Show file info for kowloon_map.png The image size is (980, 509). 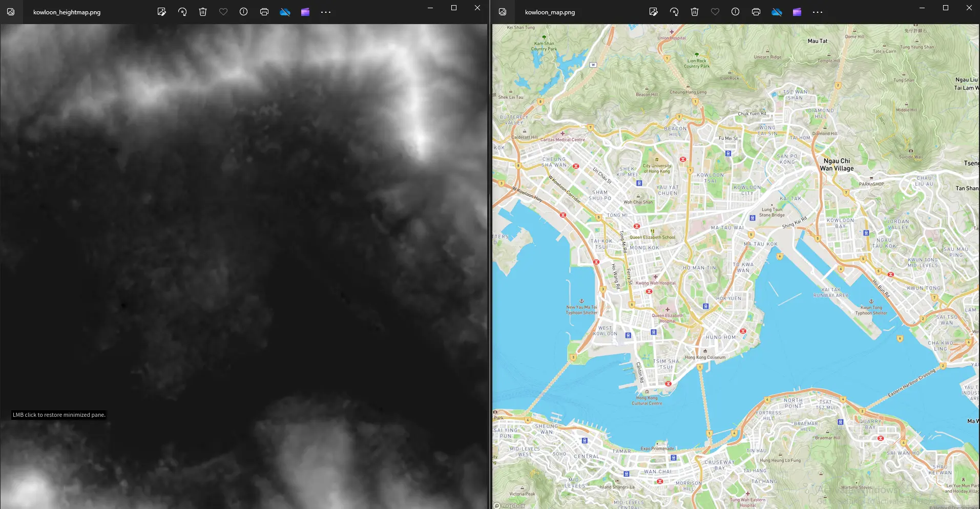click(736, 12)
